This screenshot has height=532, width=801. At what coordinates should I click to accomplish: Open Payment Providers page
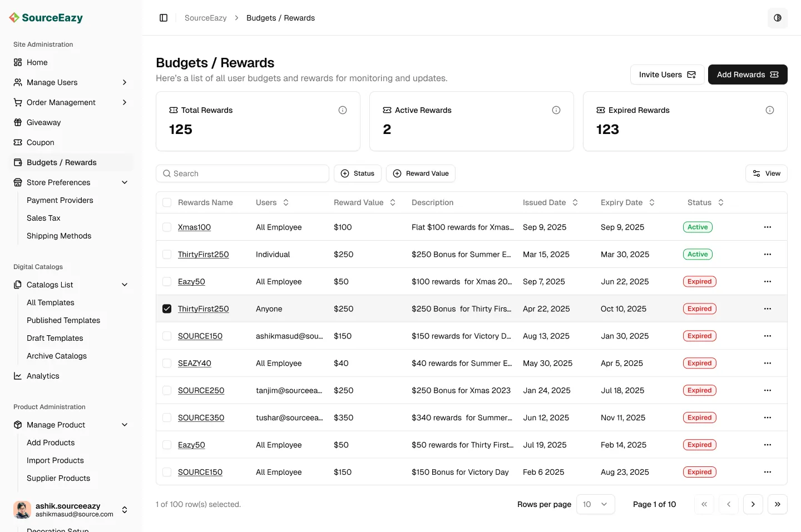coord(60,200)
